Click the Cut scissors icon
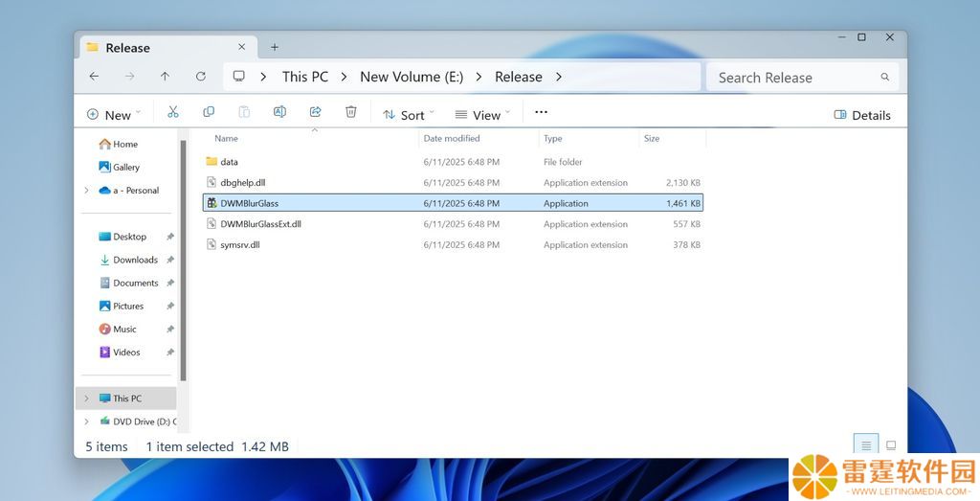The image size is (980, 501). click(x=173, y=112)
